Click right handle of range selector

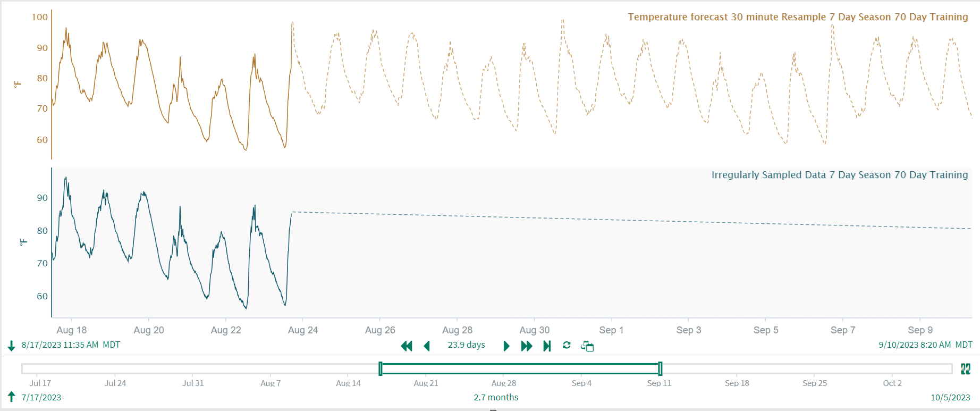(x=660, y=368)
